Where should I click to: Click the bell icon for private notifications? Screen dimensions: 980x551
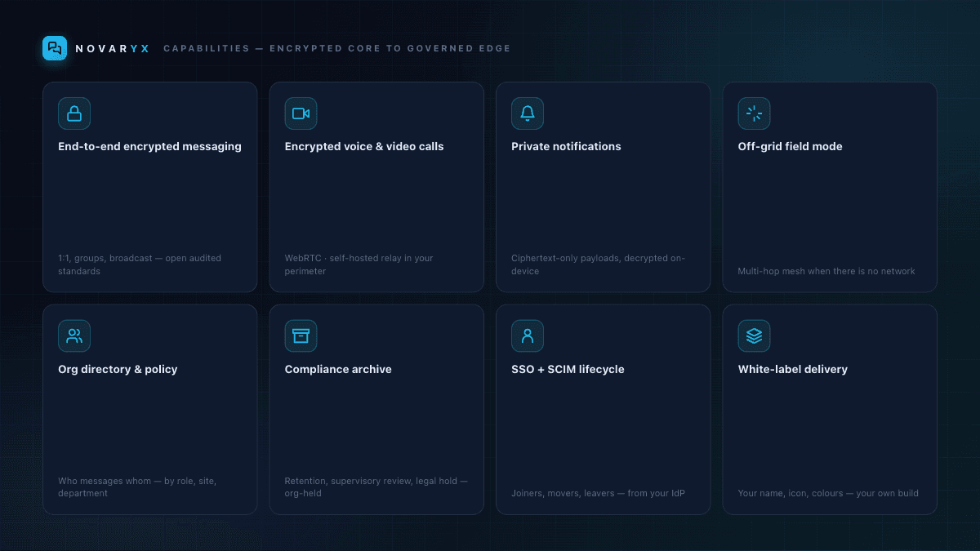click(x=528, y=113)
